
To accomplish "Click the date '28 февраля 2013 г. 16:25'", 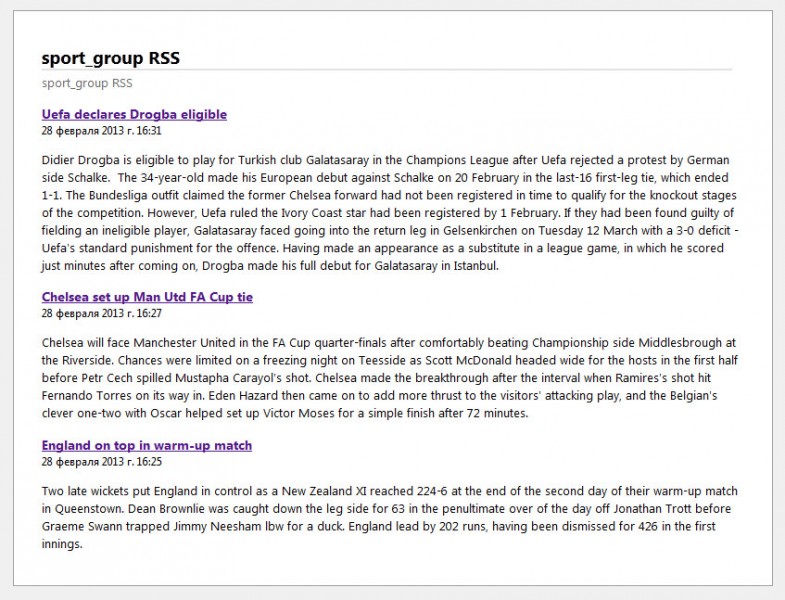I will tap(102, 462).
